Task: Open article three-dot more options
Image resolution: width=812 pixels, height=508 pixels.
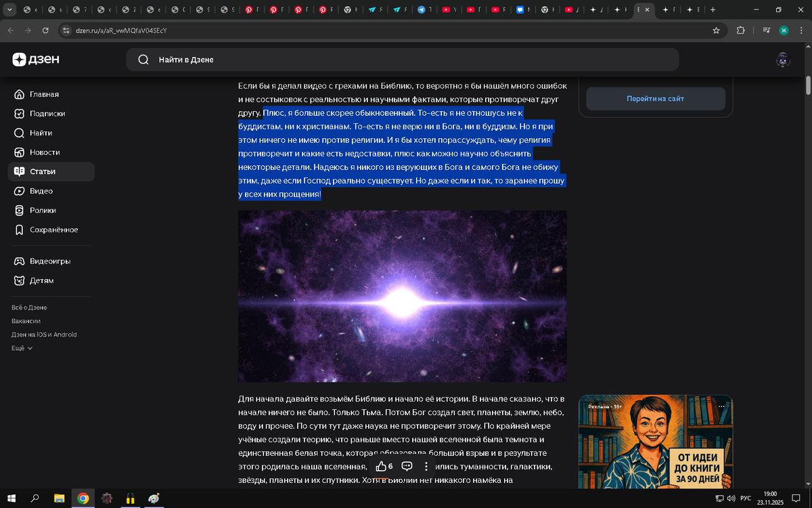Action: point(426,466)
